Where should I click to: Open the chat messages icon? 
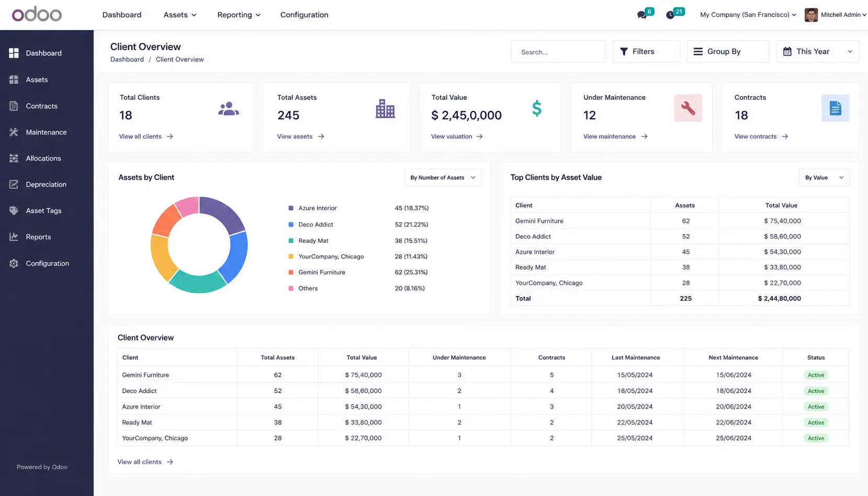tap(641, 15)
